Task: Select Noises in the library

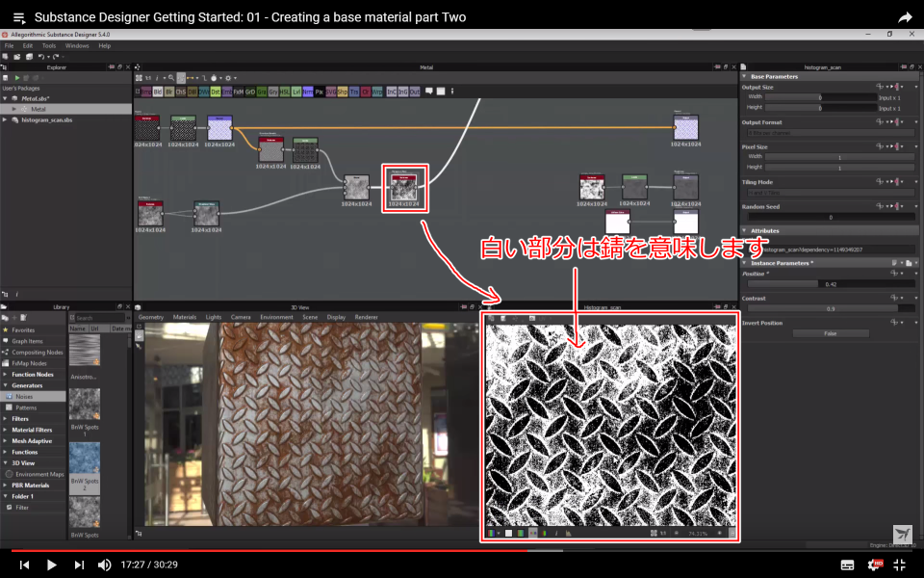Action: [x=33, y=396]
